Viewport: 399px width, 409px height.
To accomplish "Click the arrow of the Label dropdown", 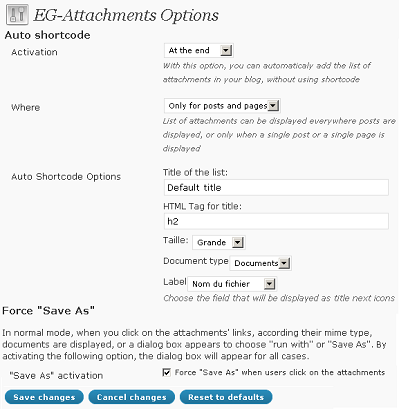I will [x=269, y=284].
